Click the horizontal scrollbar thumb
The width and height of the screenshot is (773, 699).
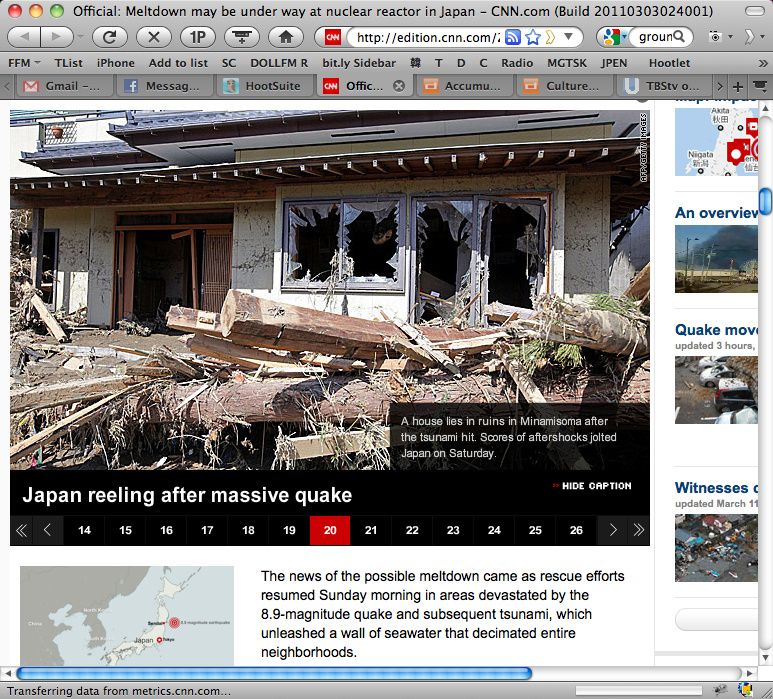click(273, 673)
